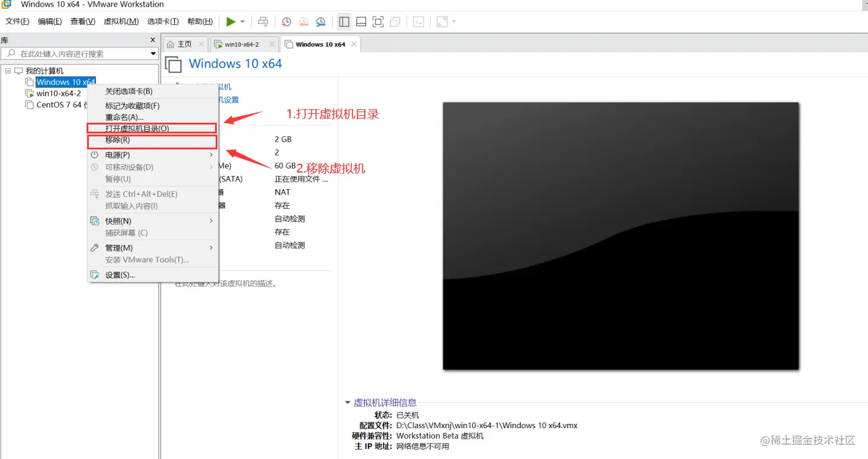Close the win10-x64-2 tab
This screenshot has width=868, height=459.
272,44
